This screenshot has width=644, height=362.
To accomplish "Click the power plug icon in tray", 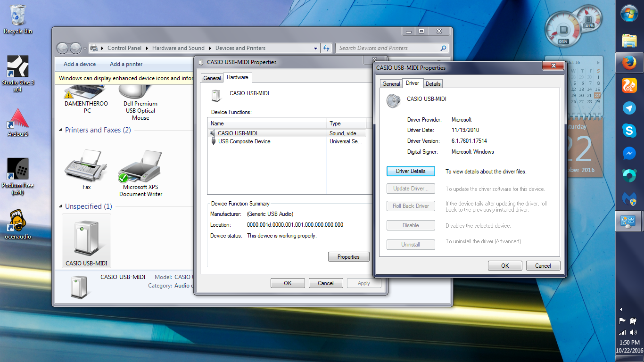I will coord(634,321).
